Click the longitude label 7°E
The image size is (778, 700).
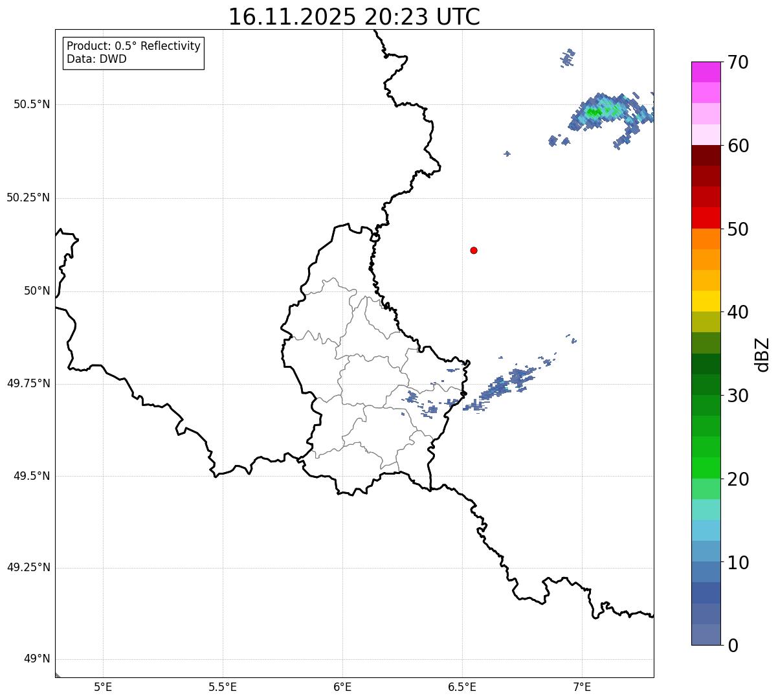(582, 686)
